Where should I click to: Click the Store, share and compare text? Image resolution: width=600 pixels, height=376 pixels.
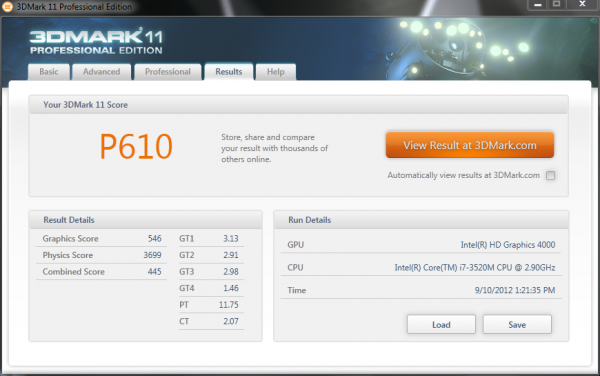click(274, 148)
